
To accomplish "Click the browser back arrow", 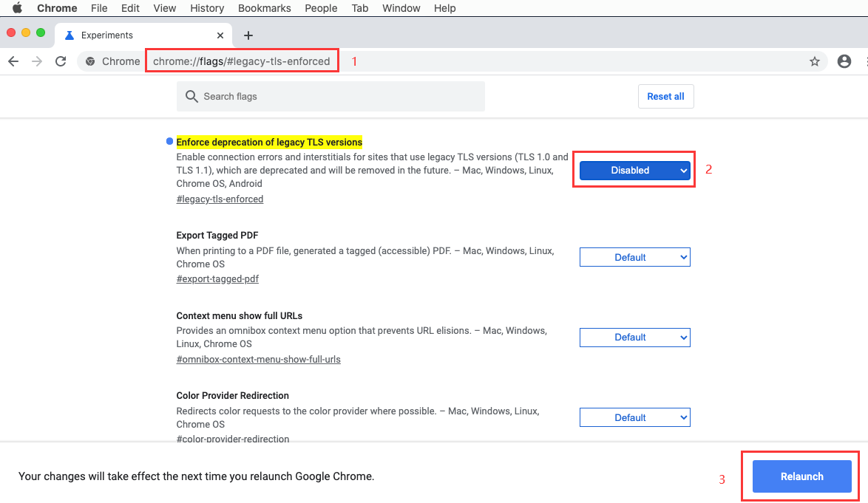I will tap(13, 61).
